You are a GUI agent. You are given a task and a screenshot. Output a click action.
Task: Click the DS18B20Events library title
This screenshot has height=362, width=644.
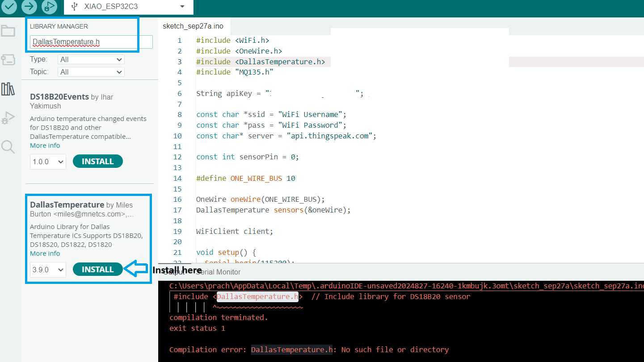(x=59, y=97)
